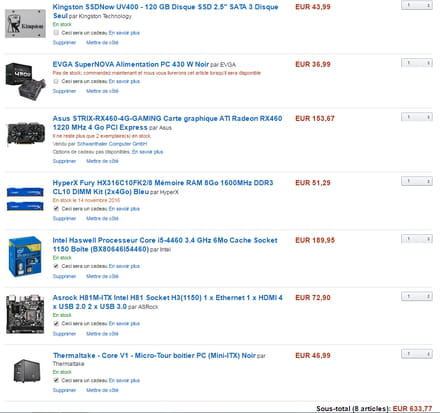Open quantity dropdown for Asrock H81M-ITX
This screenshot has width=440, height=413.
pos(417,296)
